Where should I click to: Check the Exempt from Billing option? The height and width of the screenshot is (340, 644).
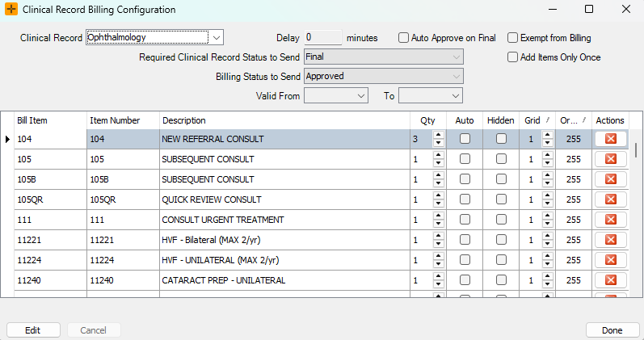click(x=512, y=38)
